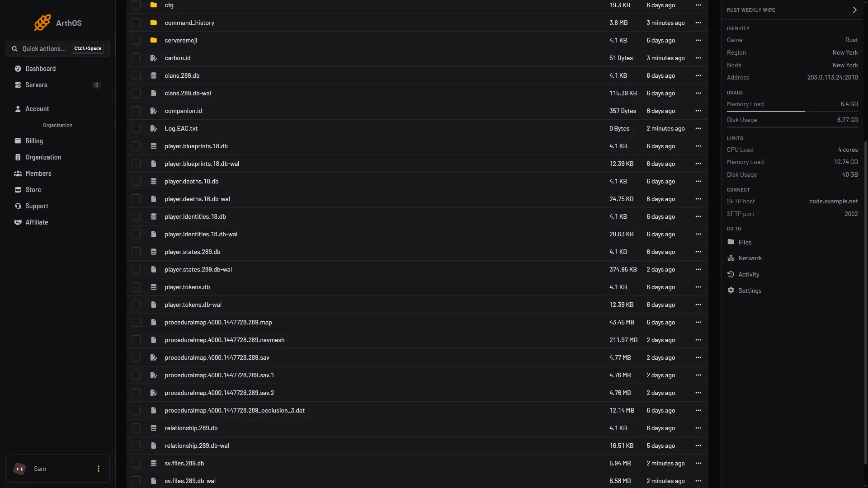Click the player.tokens.db database icon

pos(154,287)
